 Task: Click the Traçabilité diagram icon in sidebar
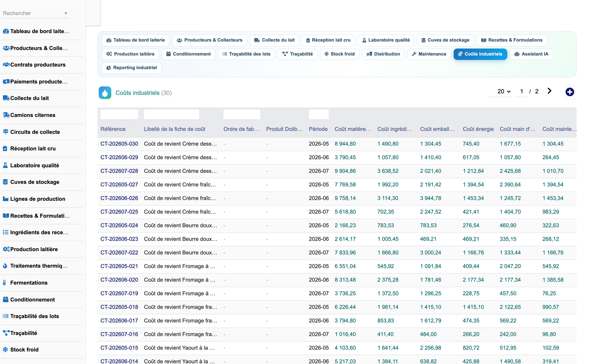pyautogui.click(x=6, y=333)
